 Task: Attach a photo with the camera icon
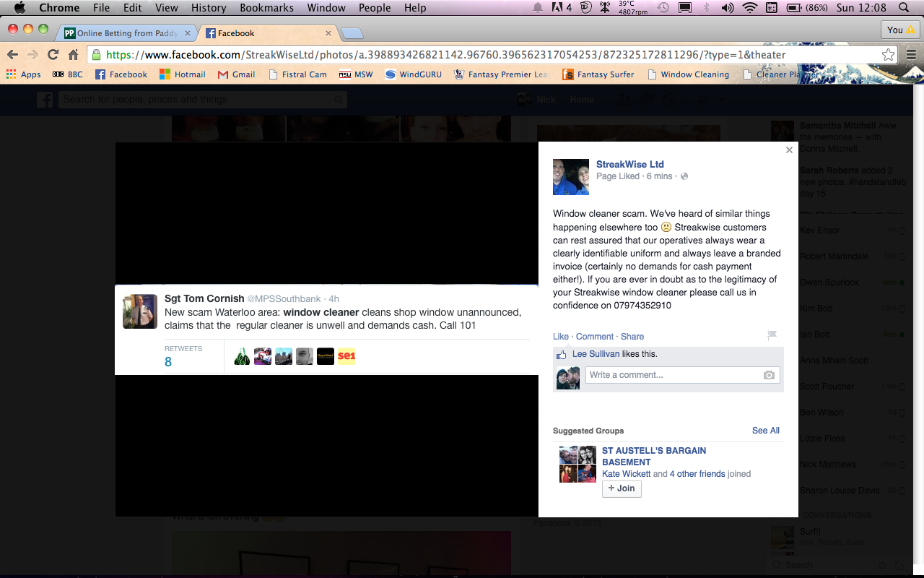click(770, 375)
